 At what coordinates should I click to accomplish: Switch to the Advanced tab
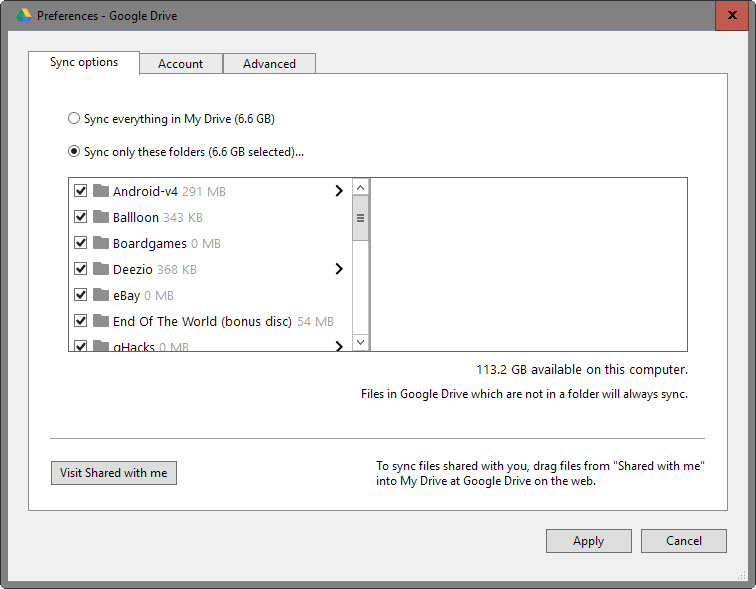pos(269,64)
